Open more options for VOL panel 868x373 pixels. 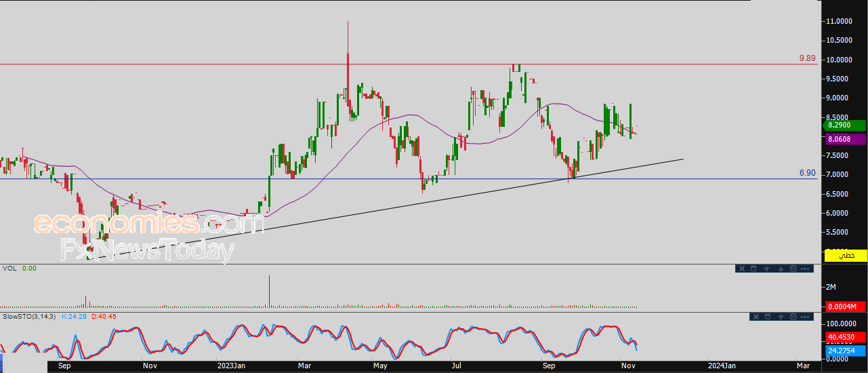806,269
